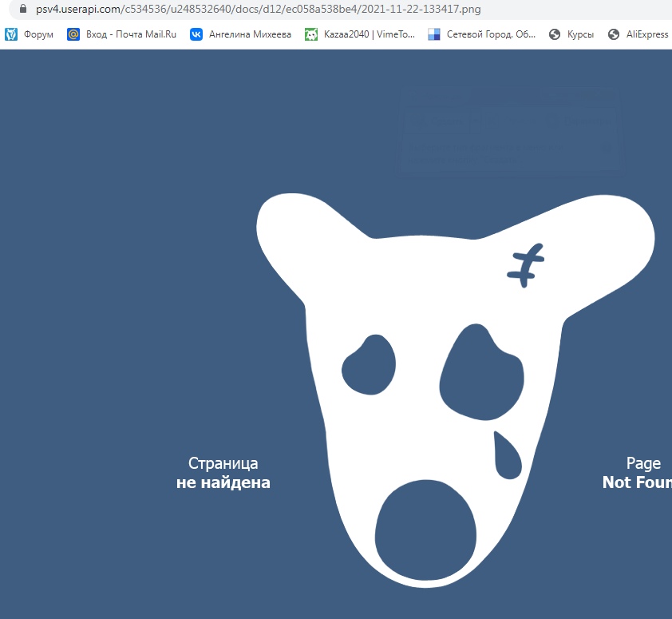Open the Ангелина Михеева bookmark
This screenshot has width=672, height=619.
pos(250,34)
